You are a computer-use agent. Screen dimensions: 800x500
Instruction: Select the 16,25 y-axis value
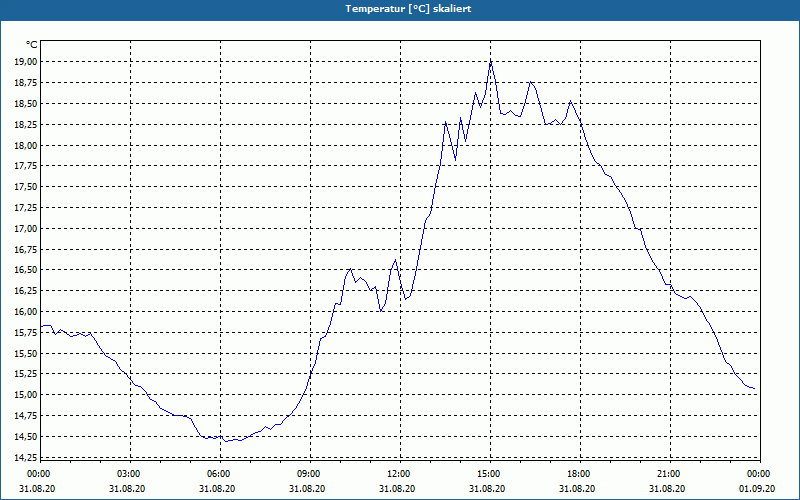[x=28, y=291]
